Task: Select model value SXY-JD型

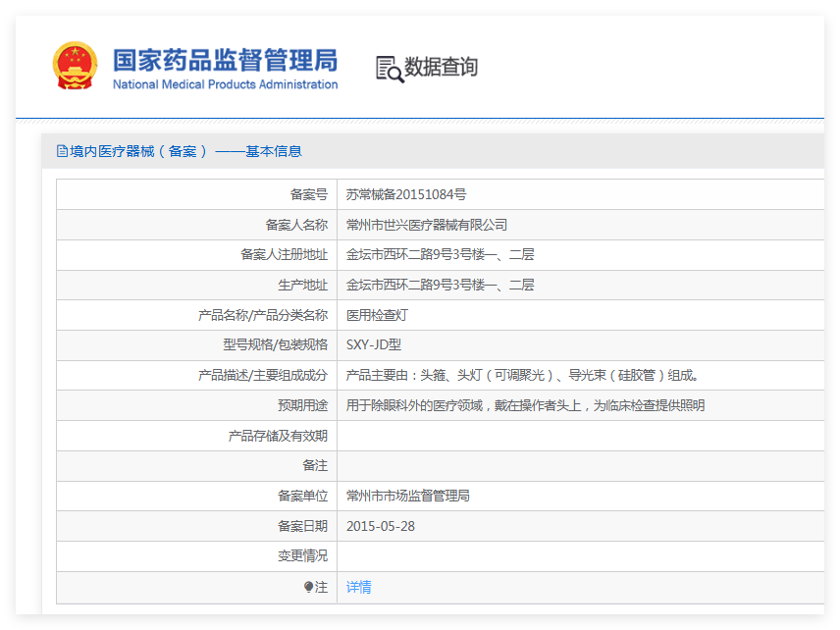Action: (374, 345)
